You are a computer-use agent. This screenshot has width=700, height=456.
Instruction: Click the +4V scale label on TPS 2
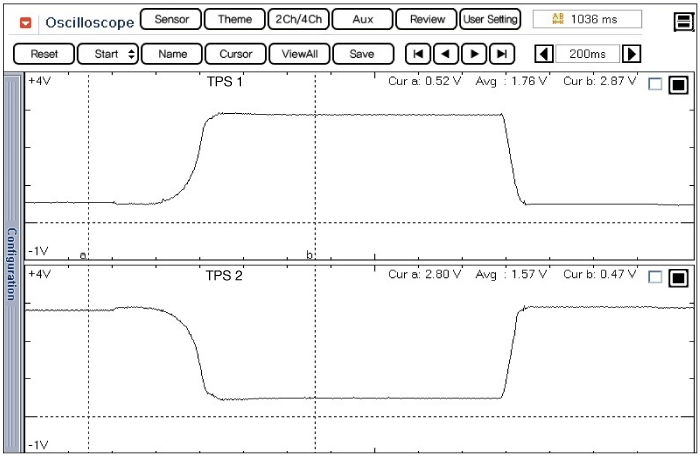(x=39, y=273)
